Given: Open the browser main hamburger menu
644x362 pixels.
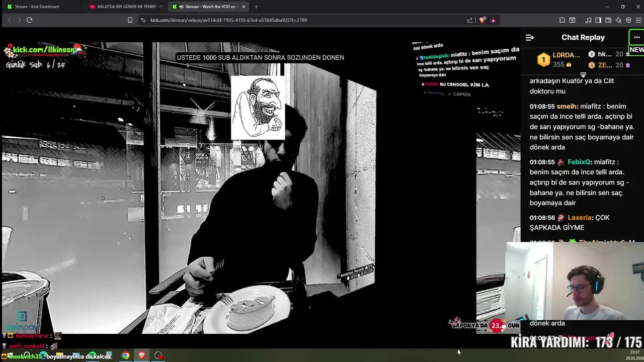Looking at the screenshot, I should point(638,20).
